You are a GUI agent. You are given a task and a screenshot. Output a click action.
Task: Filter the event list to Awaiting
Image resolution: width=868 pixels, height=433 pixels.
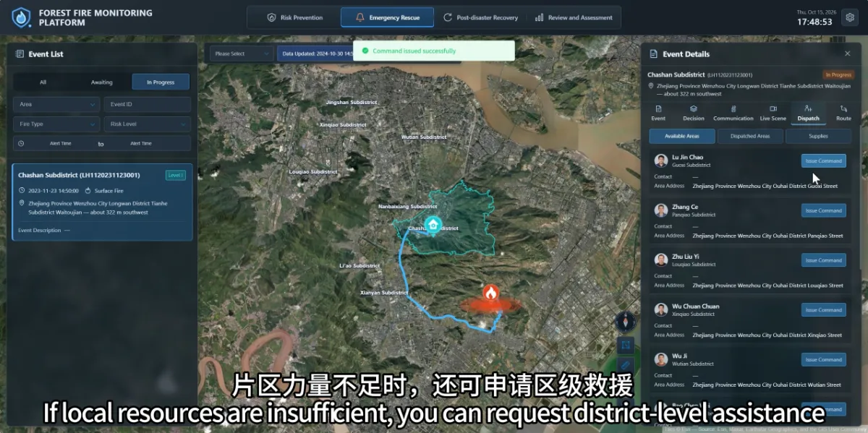[102, 82]
